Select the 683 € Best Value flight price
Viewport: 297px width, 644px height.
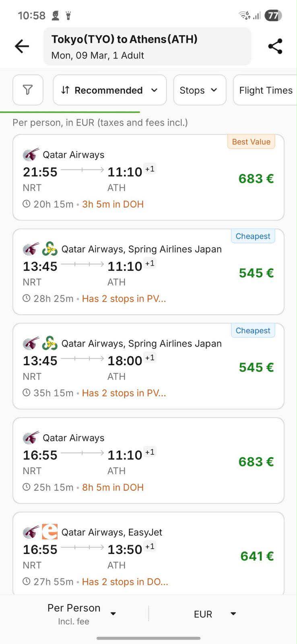[256, 178]
